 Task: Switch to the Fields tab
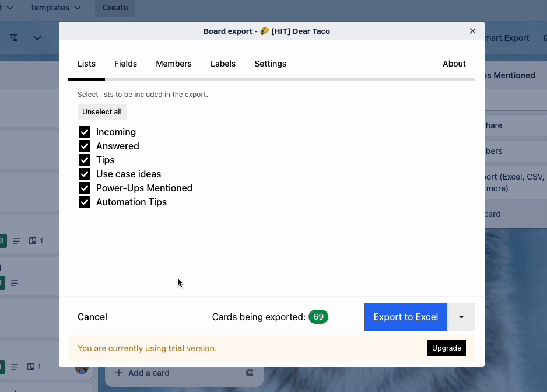point(125,64)
